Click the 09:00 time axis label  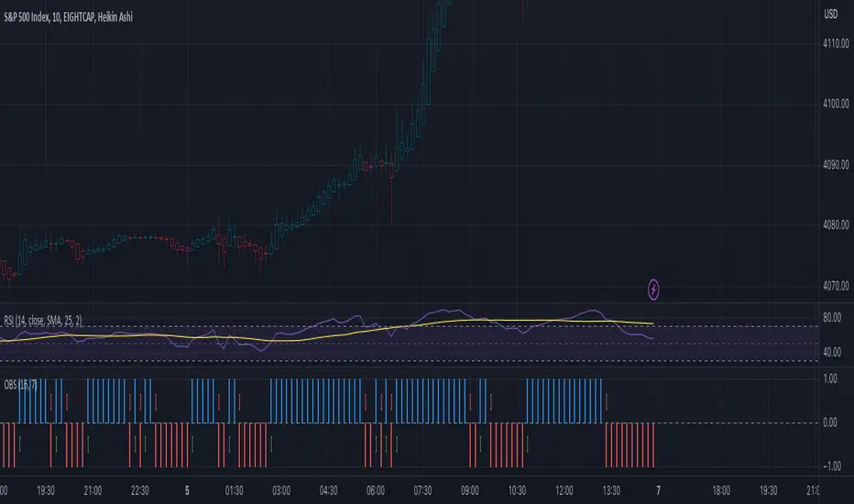click(469, 491)
